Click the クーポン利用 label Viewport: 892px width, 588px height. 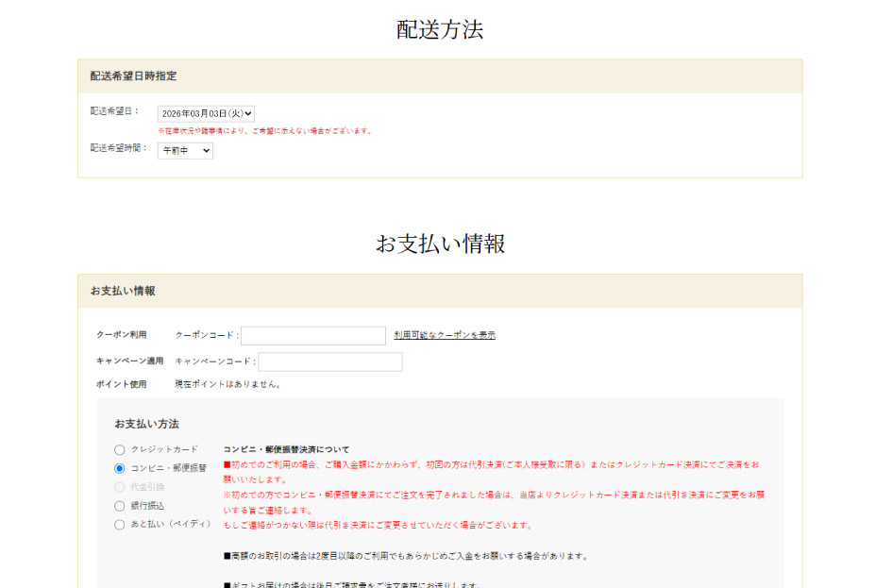pos(122,335)
